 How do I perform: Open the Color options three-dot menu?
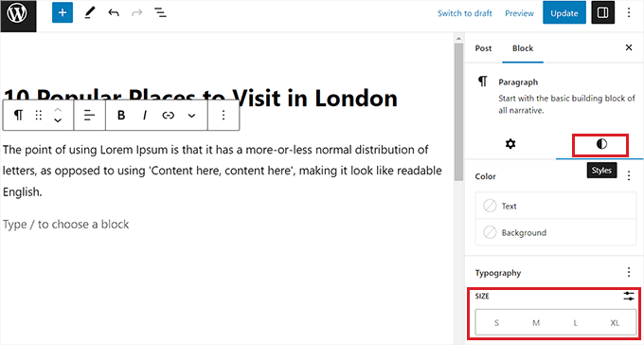[629, 176]
